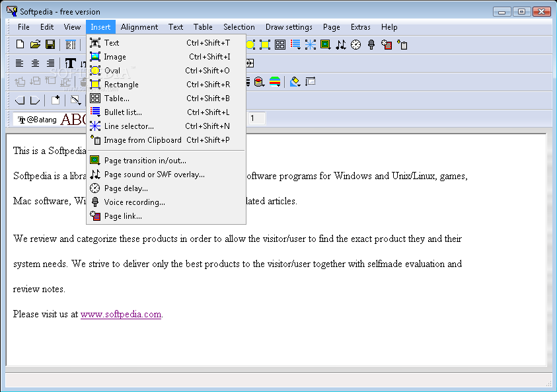Choose Page delay... from the Insert menu
The image size is (557, 392).
coord(166,188)
